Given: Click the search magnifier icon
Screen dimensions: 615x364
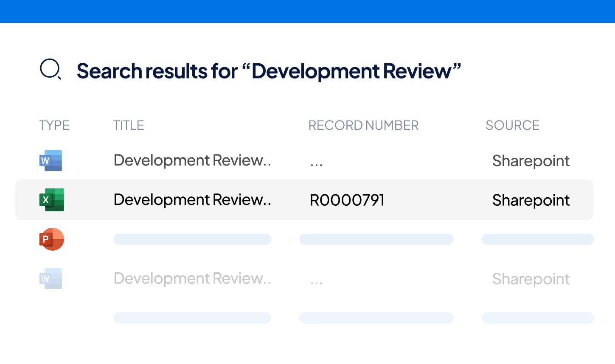Looking at the screenshot, I should pos(51,69).
